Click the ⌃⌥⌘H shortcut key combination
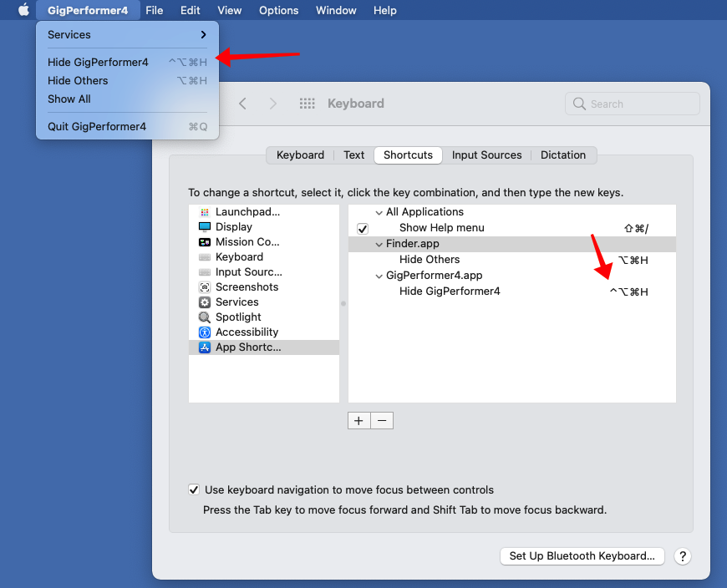 click(628, 292)
